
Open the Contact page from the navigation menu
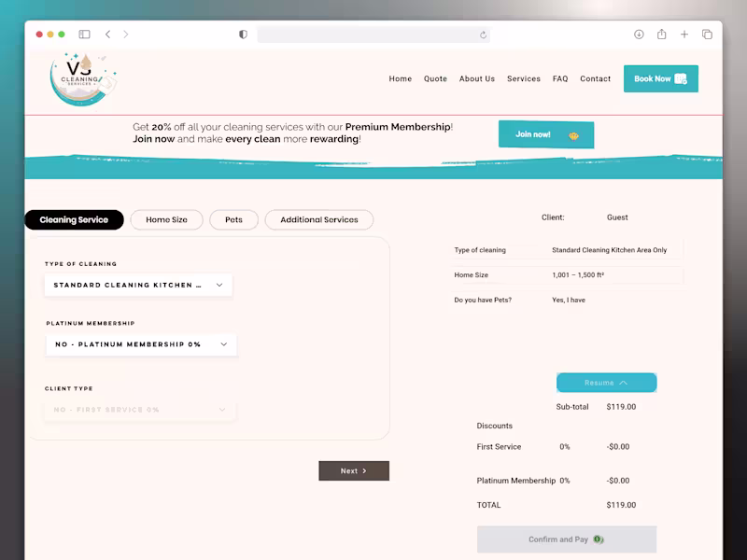pyautogui.click(x=595, y=79)
